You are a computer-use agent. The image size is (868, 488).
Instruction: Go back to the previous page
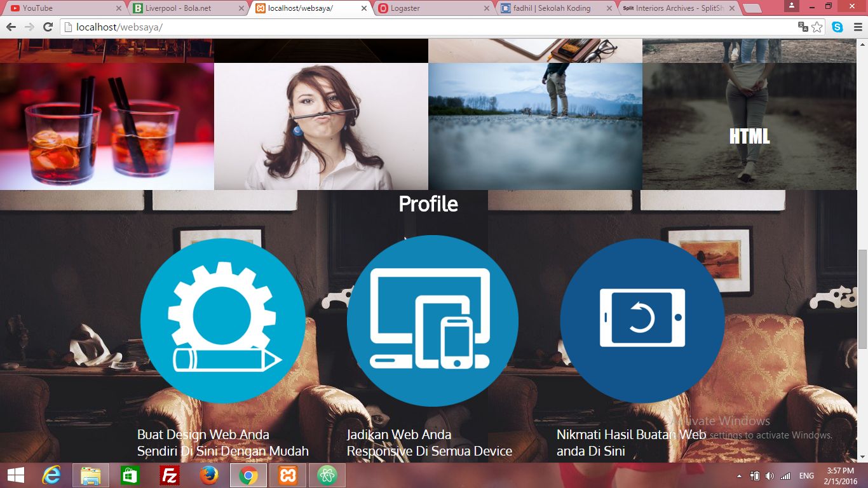click(x=11, y=27)
